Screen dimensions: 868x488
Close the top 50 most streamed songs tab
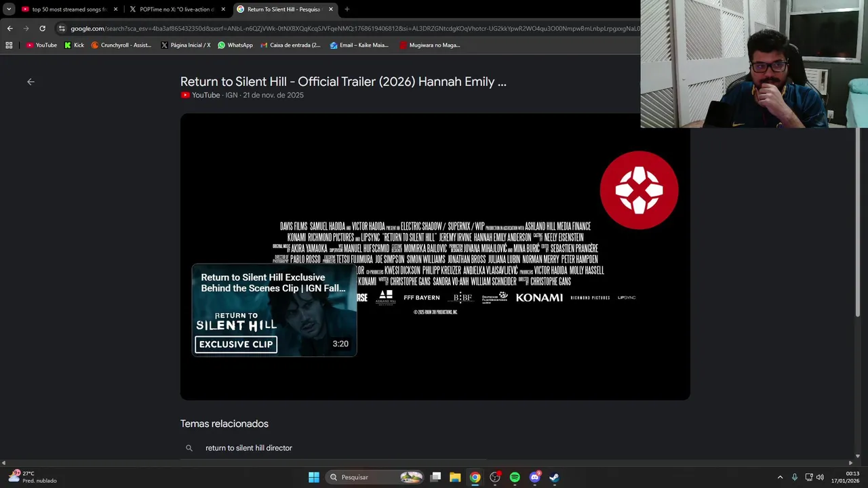coord(115,9)
